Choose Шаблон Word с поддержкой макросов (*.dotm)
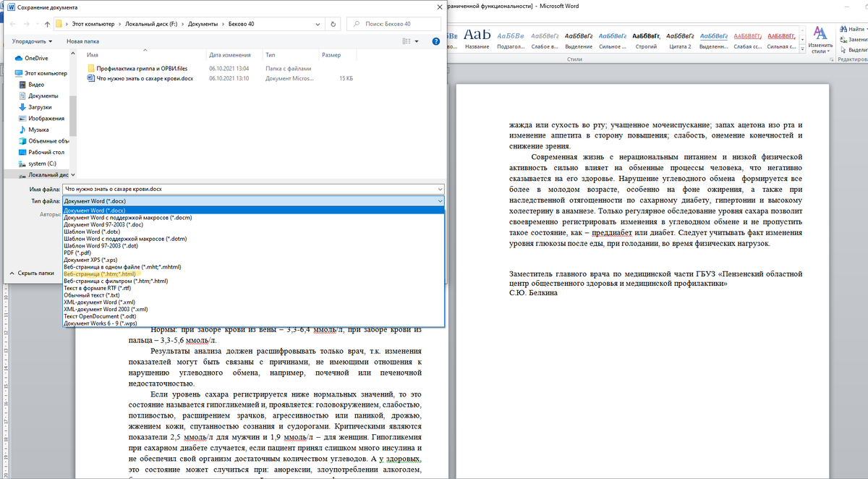The height and width of the screenshot is (479, 868). point(253,239)
